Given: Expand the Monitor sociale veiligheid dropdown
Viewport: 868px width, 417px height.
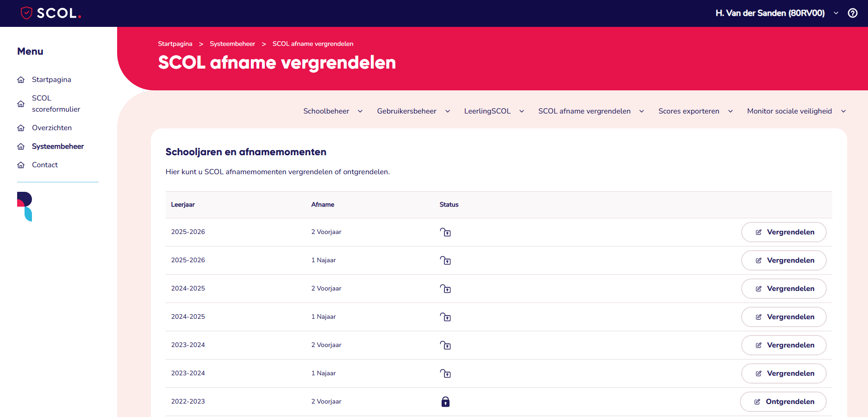Looking at the screenshot, I should 843,111.
